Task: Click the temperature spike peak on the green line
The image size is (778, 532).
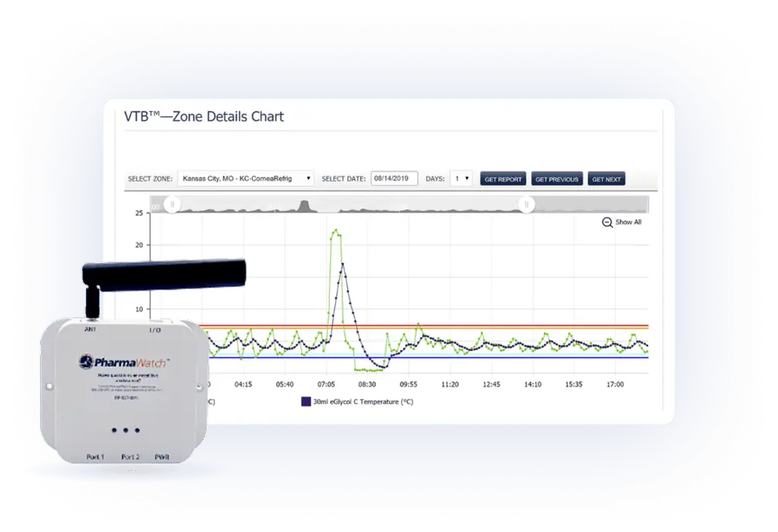Action: (x=334, y=230)
